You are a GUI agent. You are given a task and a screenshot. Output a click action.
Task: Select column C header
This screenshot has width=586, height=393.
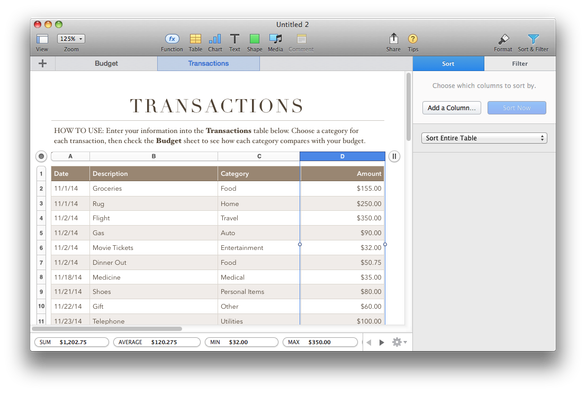point(259,156)
